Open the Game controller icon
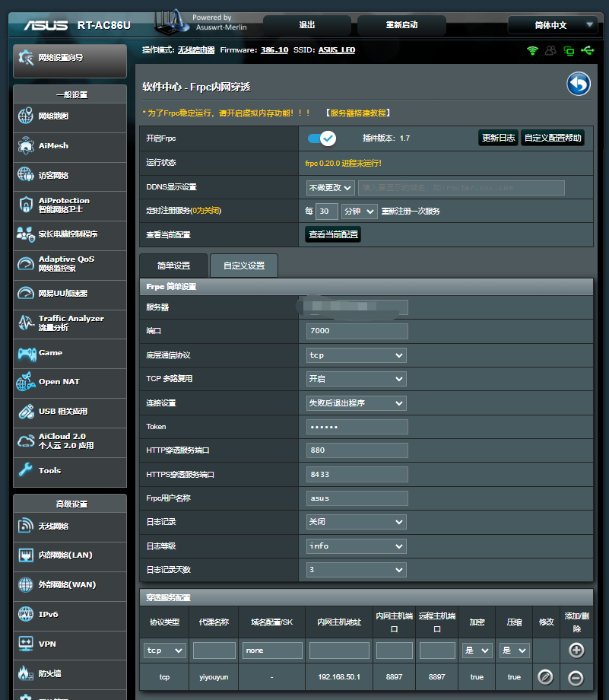The height and width of the screenshot is (700, 609). coord(27,353)
